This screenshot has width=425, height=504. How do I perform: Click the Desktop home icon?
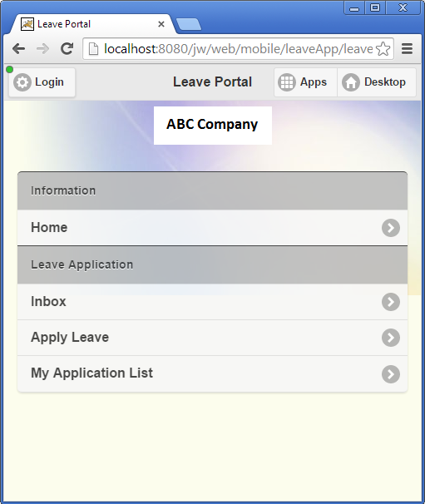pyautogui.click(x=351, y=82)
